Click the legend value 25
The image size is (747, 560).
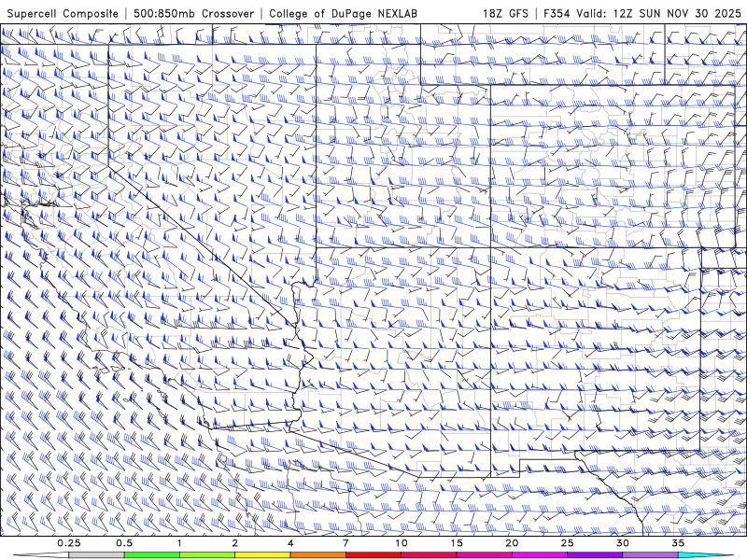567,543
